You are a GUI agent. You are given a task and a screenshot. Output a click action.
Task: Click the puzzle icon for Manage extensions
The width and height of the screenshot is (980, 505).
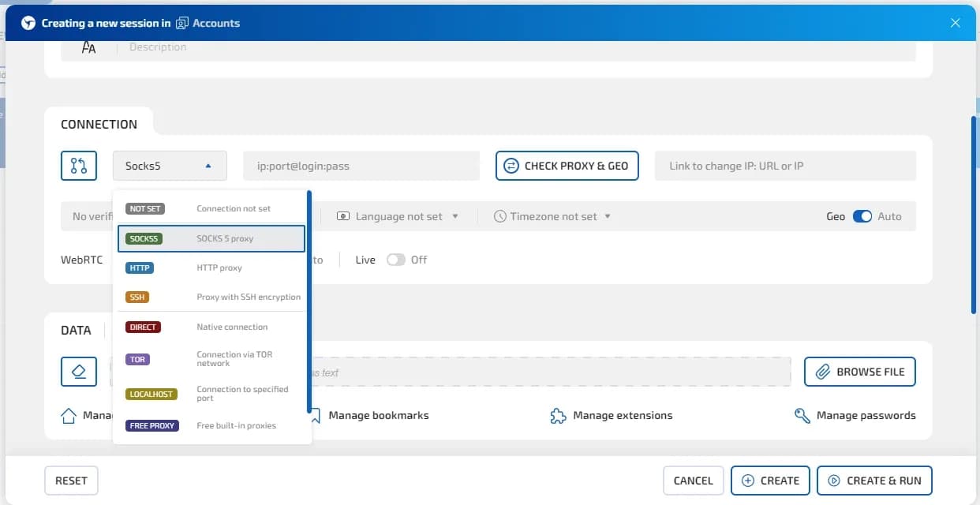(x=558, y=414)
